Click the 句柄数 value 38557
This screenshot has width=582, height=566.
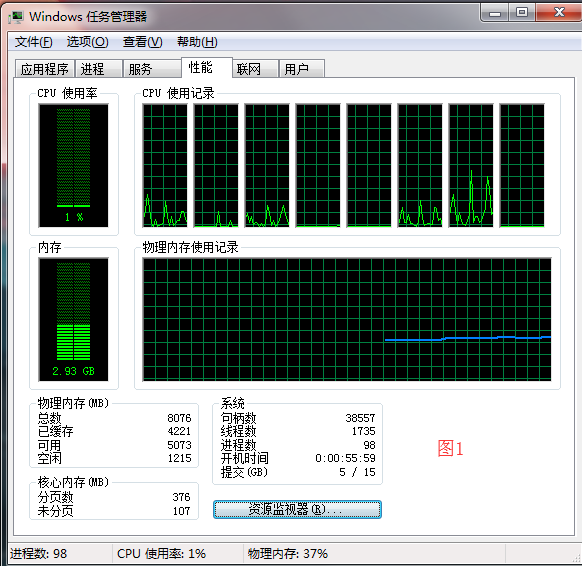(x=360, y=418)
